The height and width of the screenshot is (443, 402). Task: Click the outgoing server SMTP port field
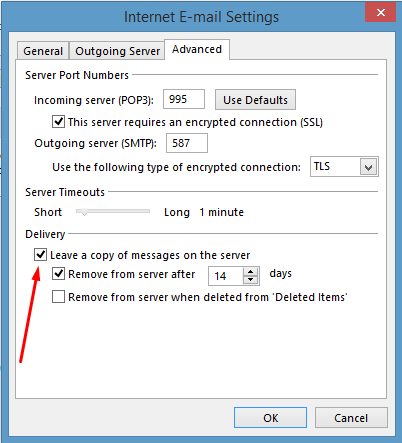[x=187, y=143]
